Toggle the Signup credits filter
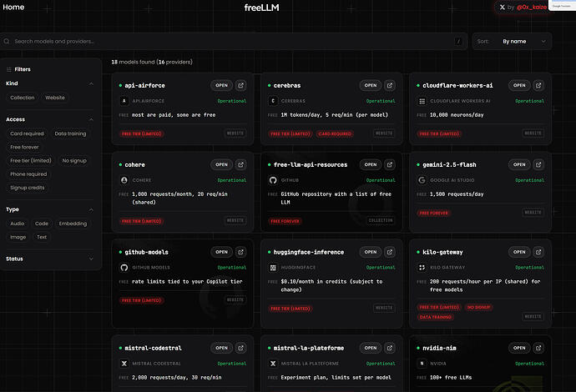576x392 pixels. pyautogui.click(x=28, y=188)
